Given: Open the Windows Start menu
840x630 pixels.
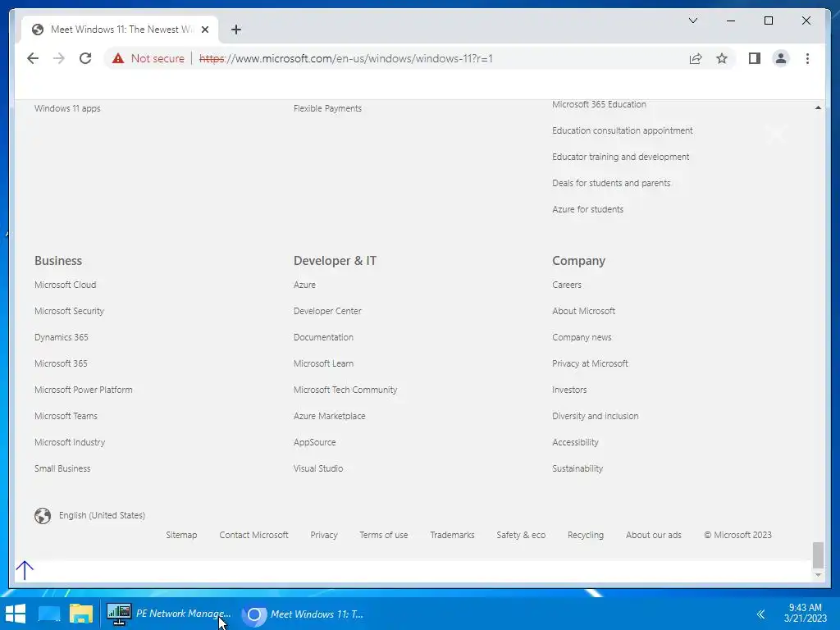Looking at the screenshot, I should point(16,614).
